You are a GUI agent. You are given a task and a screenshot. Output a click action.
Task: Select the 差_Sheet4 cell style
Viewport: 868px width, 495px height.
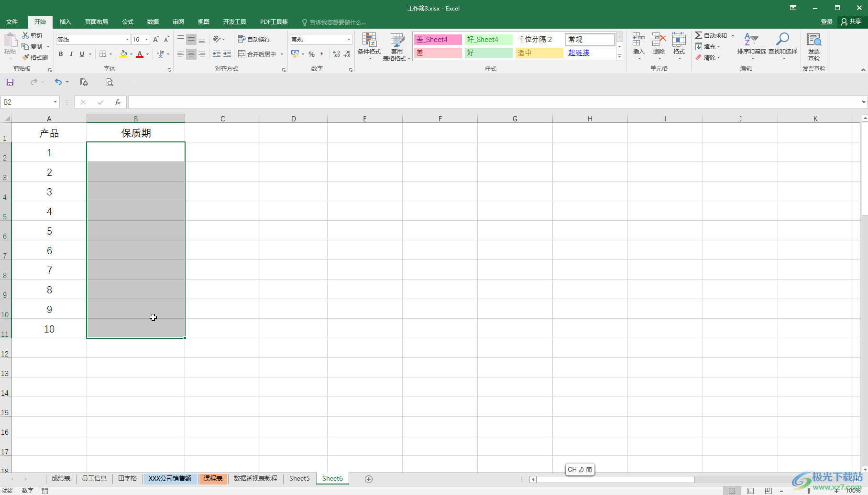coord(438,40)
